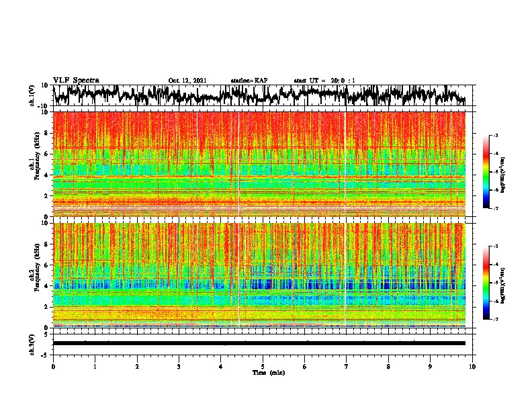Click the "10" tick on the Time axis
The image size is (532, 411).
[472, 367]
